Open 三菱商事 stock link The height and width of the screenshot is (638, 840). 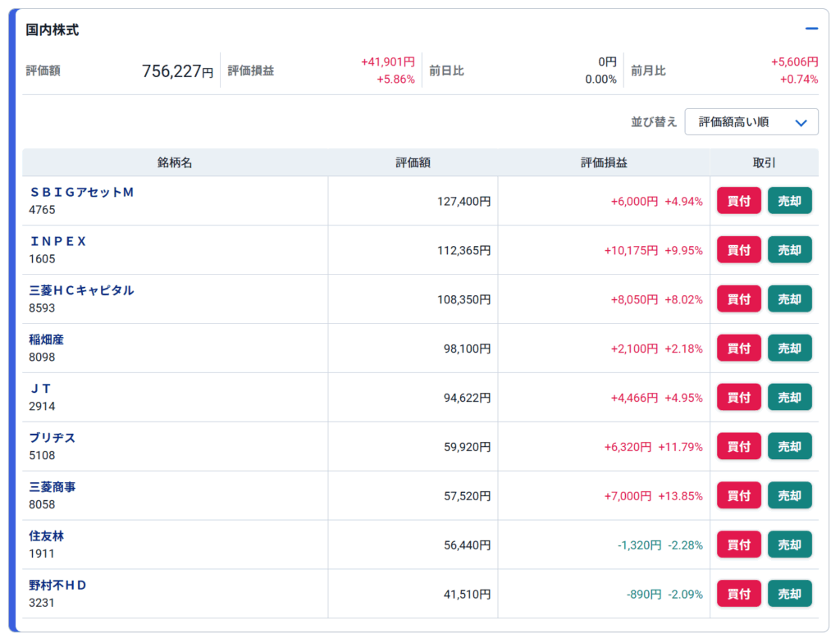pos(52,487)
